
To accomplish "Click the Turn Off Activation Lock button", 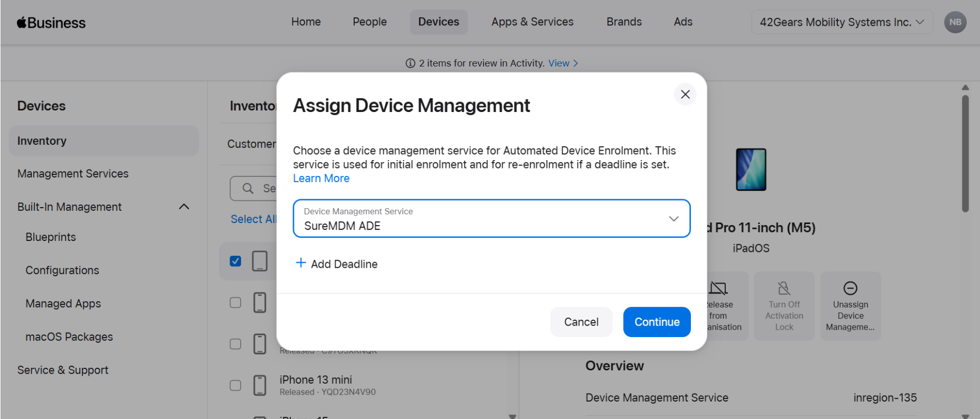I will 784,306.
